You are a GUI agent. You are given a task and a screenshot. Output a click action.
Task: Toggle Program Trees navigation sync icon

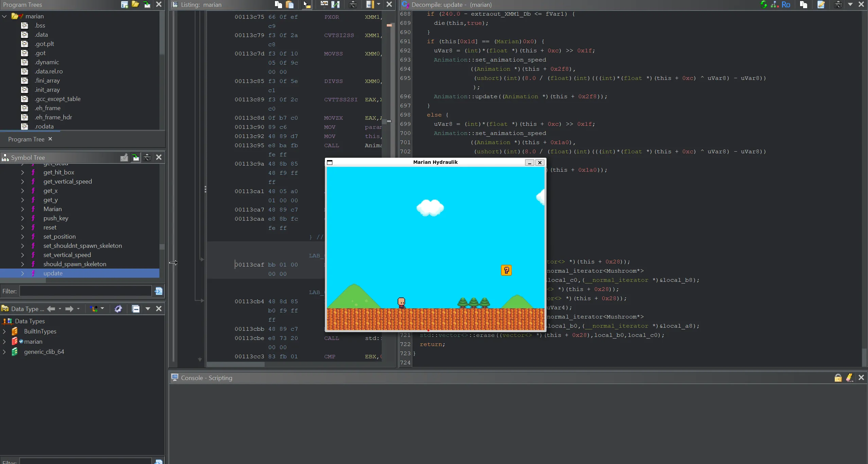147,4
